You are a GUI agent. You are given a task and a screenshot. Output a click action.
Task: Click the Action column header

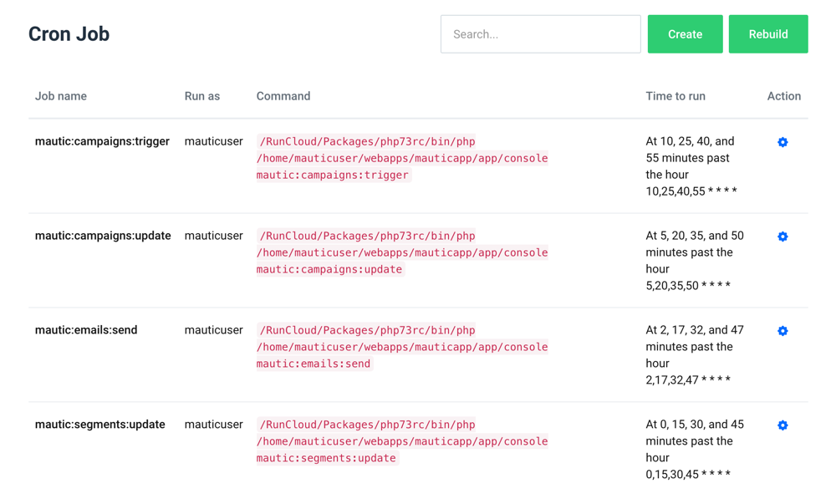coord(784,96)
